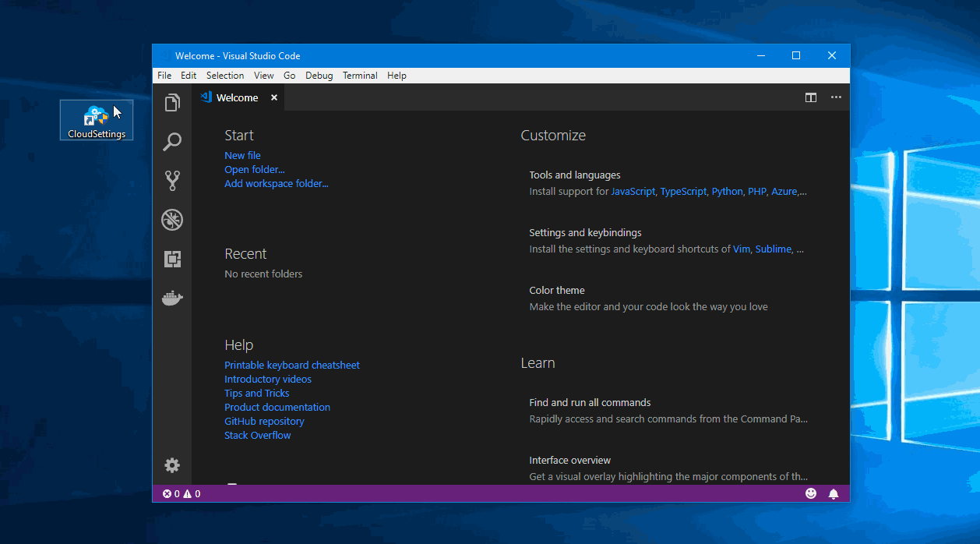This screenshot has height=544, width=980.
Task: Open the Selection menu
Action: coord(225,76)
